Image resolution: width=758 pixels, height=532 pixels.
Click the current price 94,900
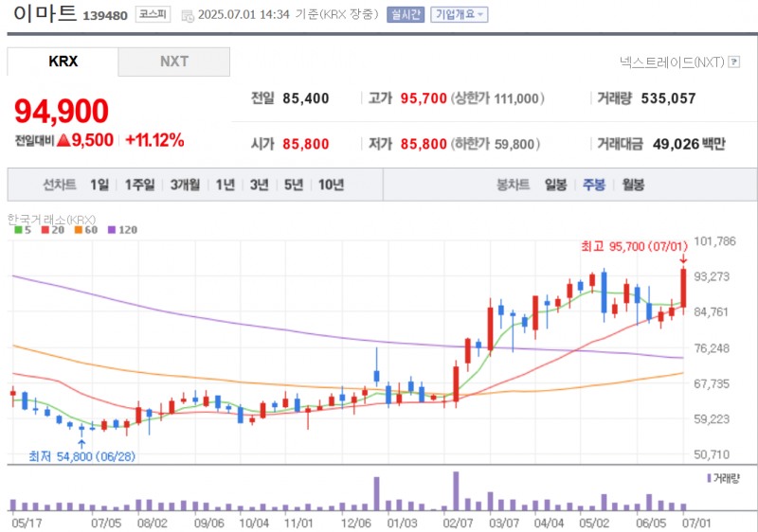(62, 111)
